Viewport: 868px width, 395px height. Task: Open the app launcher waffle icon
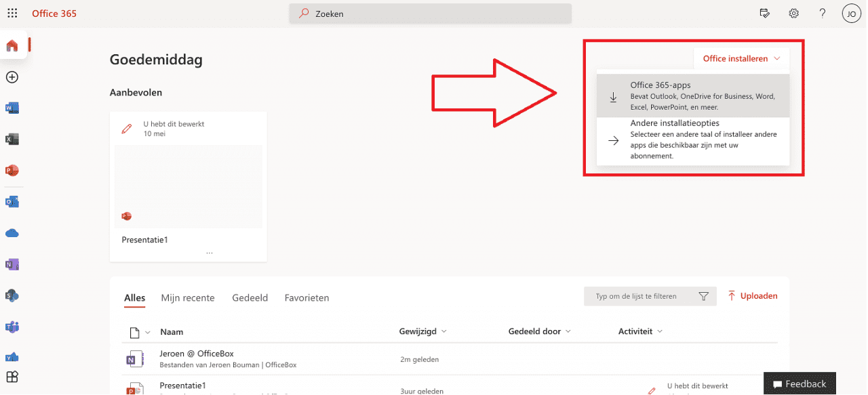(12, 14)
